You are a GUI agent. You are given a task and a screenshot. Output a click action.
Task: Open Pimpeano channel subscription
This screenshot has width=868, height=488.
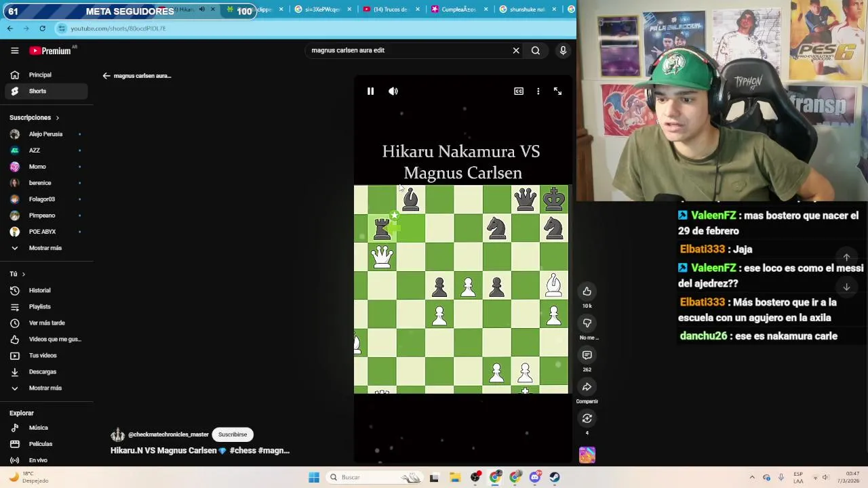click(x=46, y=216)
